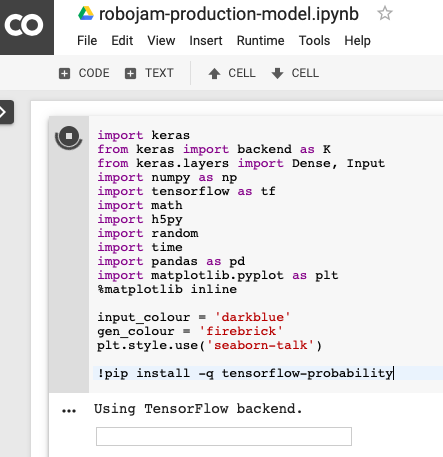Open the Edit menu
The height and width of the screenshot is (457, 443).
pyautogui.click(x=122, y=41)
